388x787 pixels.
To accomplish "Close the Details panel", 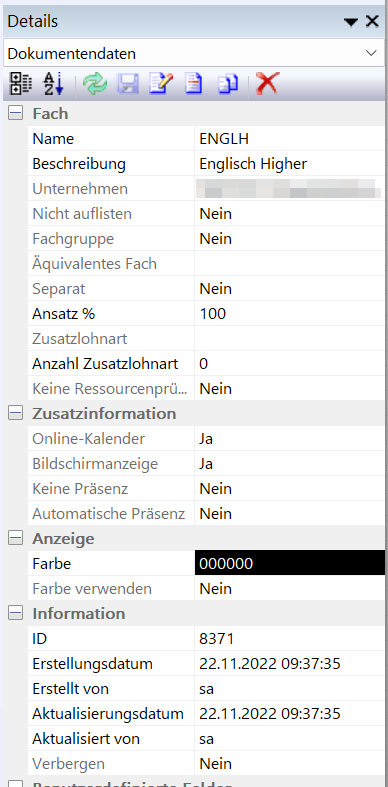I will coord(372,21).
